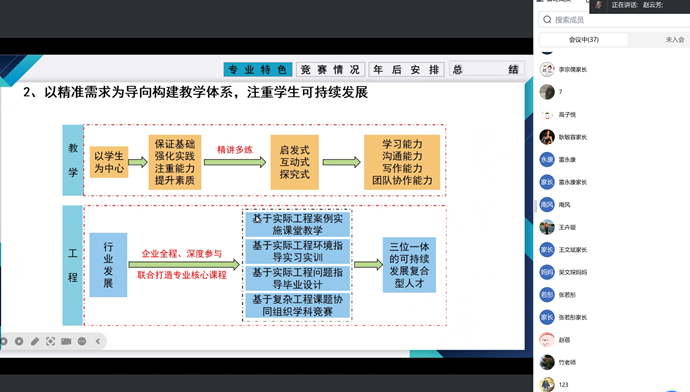Click the magnifier icon in member search
Image resolution: width=690 pixels, height=392 pixels.
pyautogui.click(x=547, y=20)
